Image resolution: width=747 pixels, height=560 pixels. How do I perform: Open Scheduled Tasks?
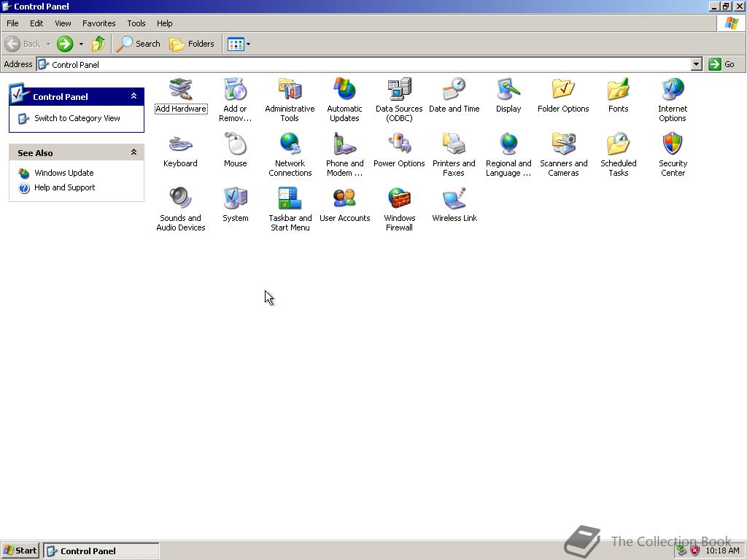618,155
